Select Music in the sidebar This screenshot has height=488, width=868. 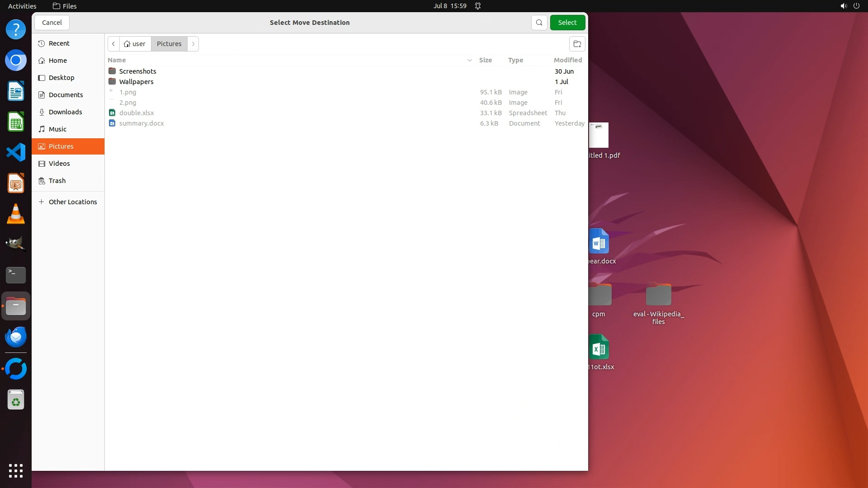(x=57, y=129)
